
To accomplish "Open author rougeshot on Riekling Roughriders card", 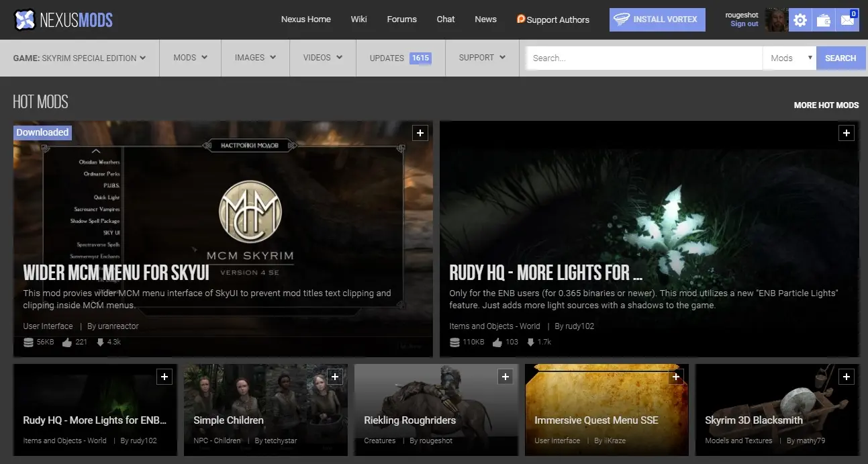I will [436, 441].
